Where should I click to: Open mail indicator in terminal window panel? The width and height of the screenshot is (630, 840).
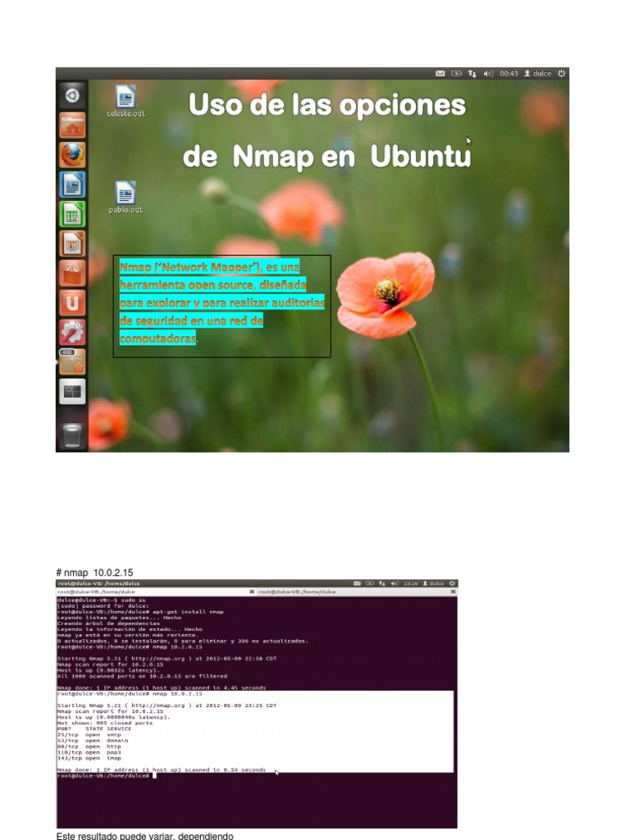[x=357, y=583]
